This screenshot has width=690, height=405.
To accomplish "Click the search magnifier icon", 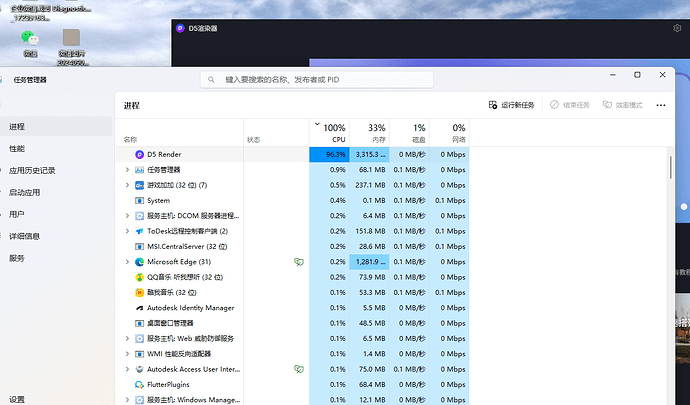I will pos(211,80).
